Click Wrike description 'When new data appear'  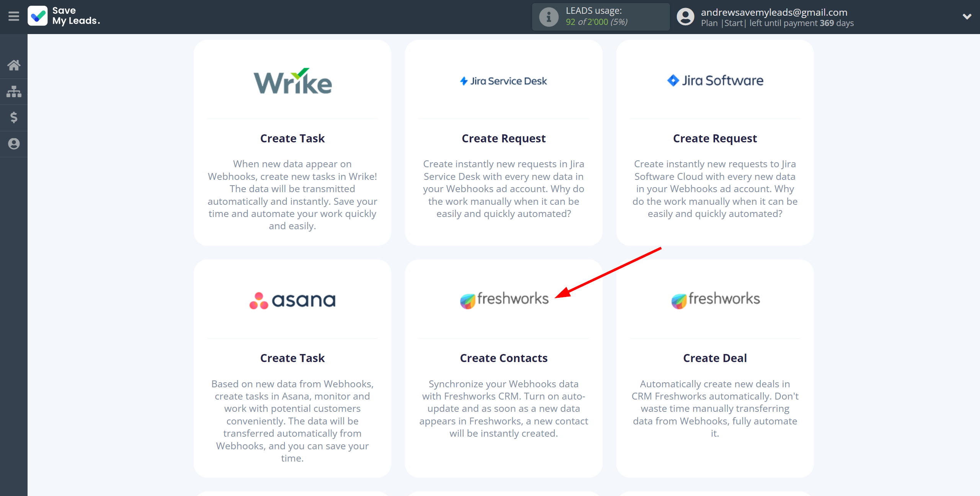292,195
